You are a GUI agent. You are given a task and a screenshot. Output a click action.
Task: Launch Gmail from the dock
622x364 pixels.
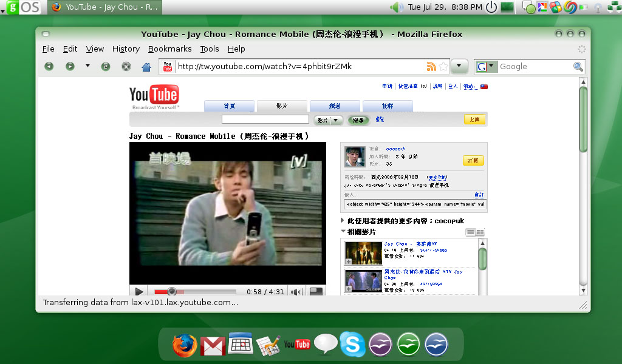point(213,345)
